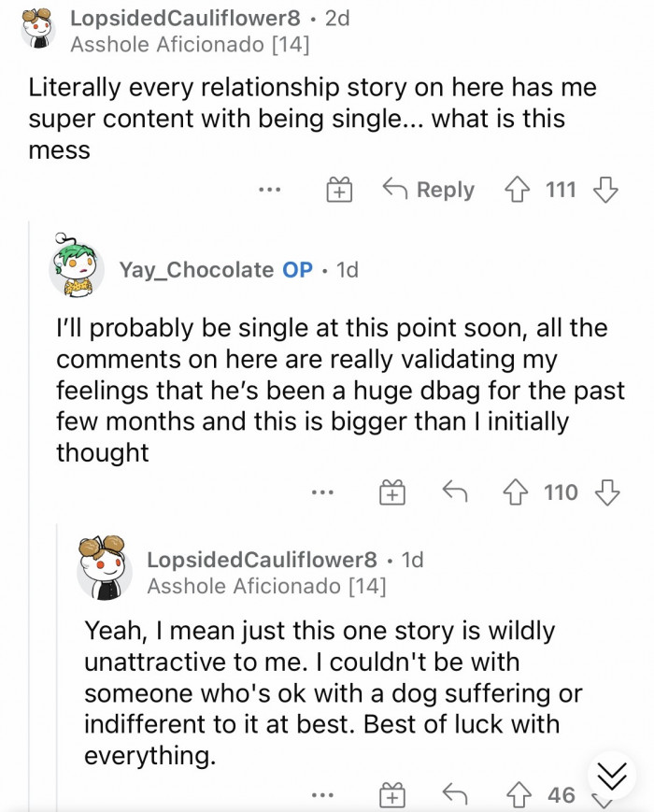Image resolution: width=654 pixels, height=812 pixels.
Task: Give award to the 111-point comment
Action: [x=338, y=191]
